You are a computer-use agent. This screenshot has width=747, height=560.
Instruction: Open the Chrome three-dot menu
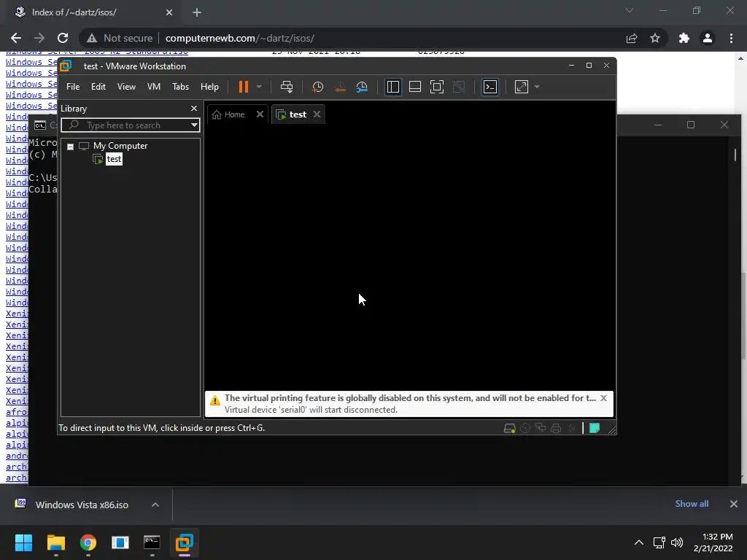(x=731, y=38)
